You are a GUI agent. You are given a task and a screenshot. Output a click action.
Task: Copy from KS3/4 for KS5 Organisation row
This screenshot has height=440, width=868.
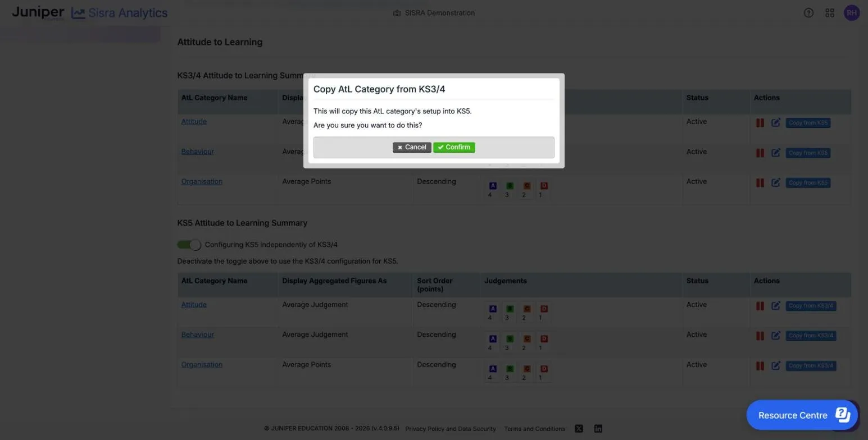tap(811, 365)
